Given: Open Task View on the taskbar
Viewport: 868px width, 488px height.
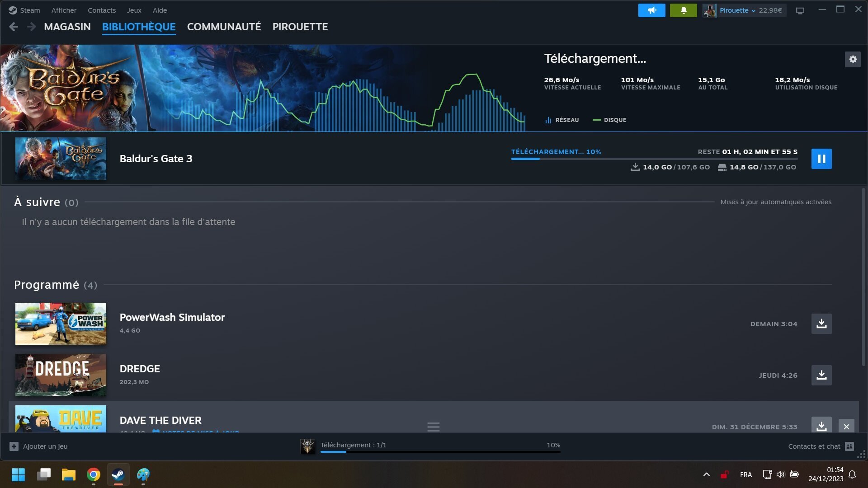Looking at the screenshot, I should pyautogui.click(x=44, y=474).
